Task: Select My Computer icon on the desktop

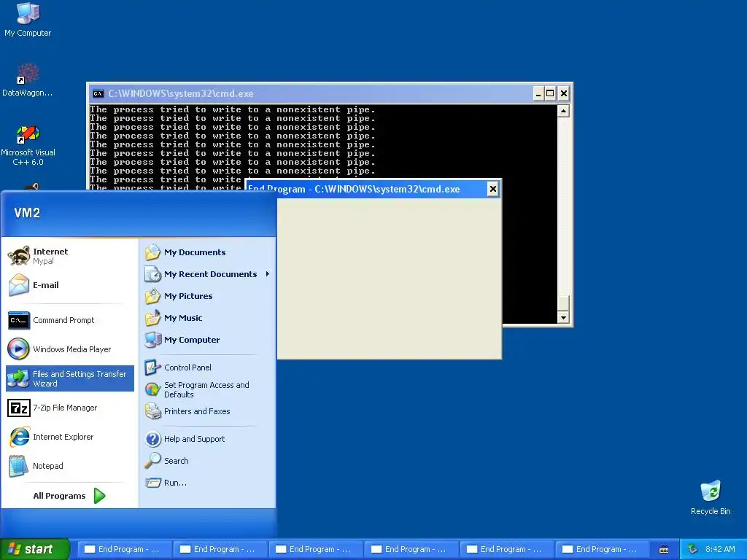Action: tap(28, 20)
